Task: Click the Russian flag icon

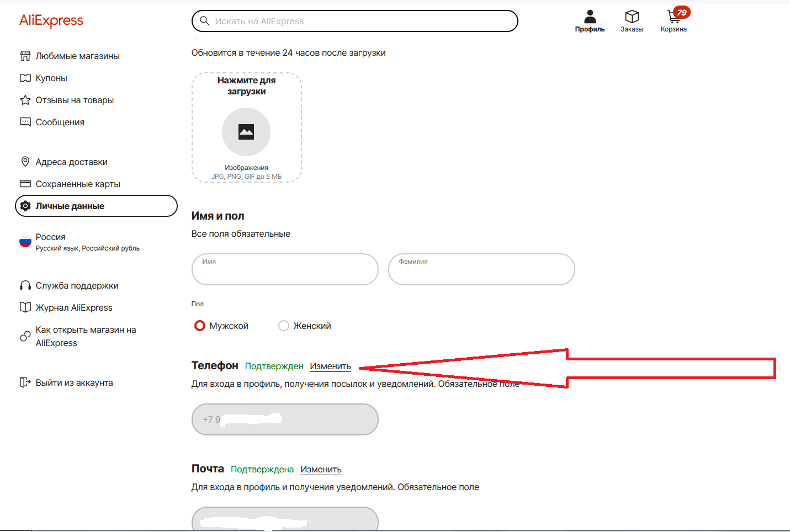Action: [x=25, y=242]
